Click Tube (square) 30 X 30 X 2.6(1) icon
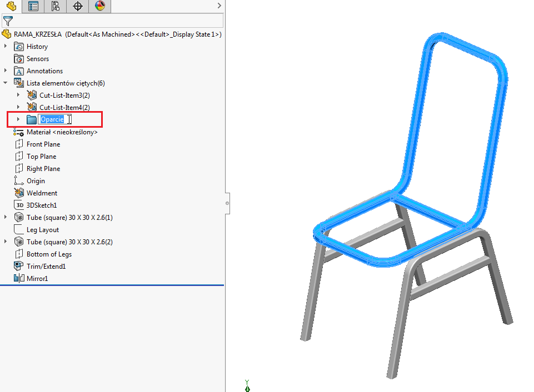This screenshot has width=534, height=392. tap(19, 217)
